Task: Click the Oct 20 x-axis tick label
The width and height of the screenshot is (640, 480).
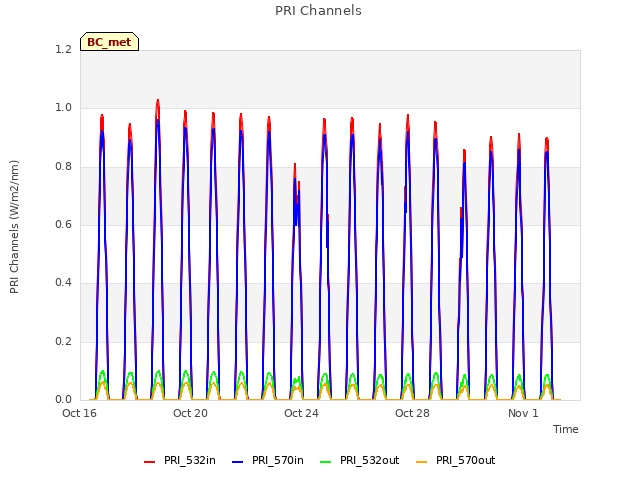Action: [x=191, y=413]
